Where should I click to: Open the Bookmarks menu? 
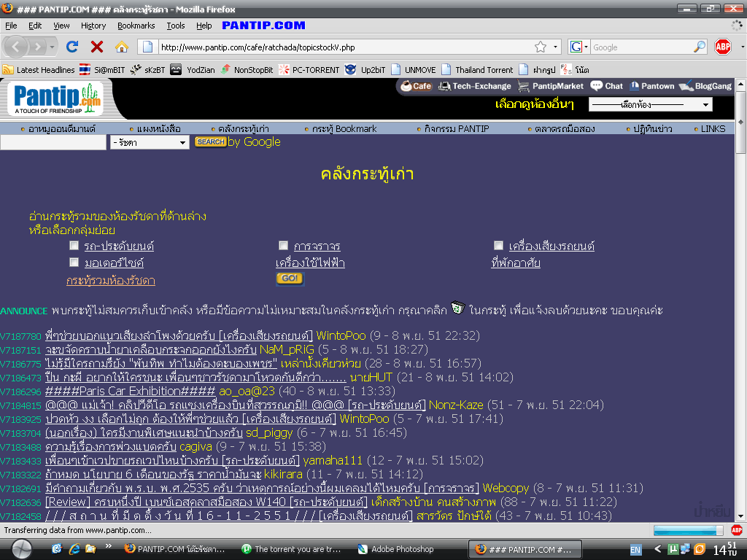[x=136, y=26]
